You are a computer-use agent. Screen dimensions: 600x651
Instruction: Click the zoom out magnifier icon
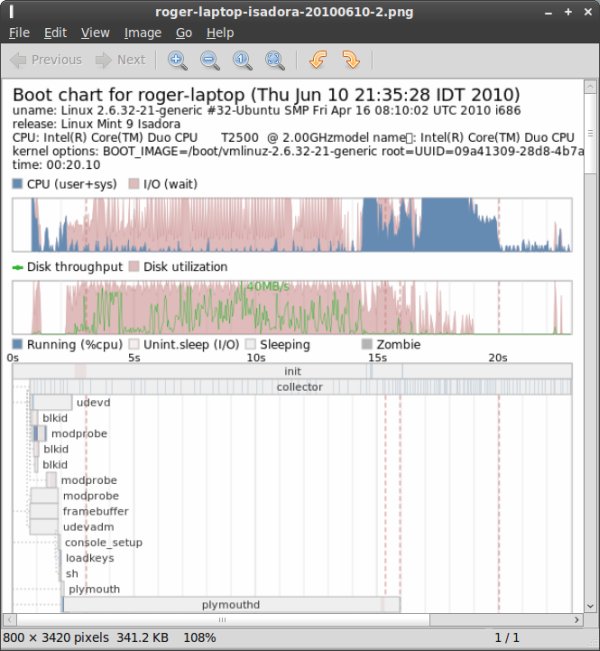[210, 60]
